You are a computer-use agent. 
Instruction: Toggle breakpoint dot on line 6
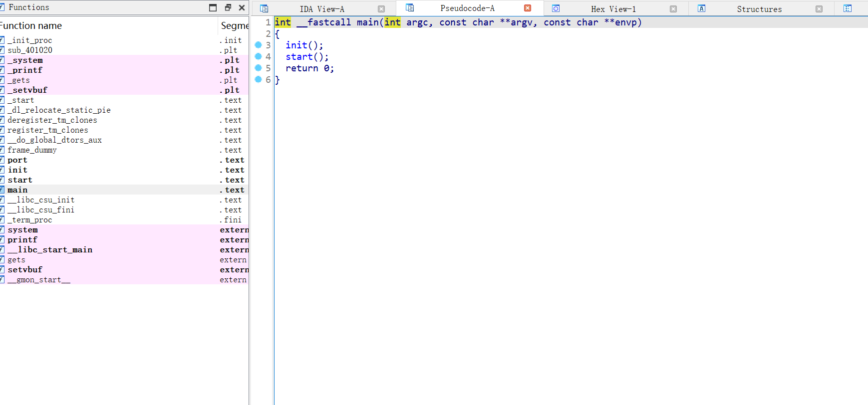258,79
